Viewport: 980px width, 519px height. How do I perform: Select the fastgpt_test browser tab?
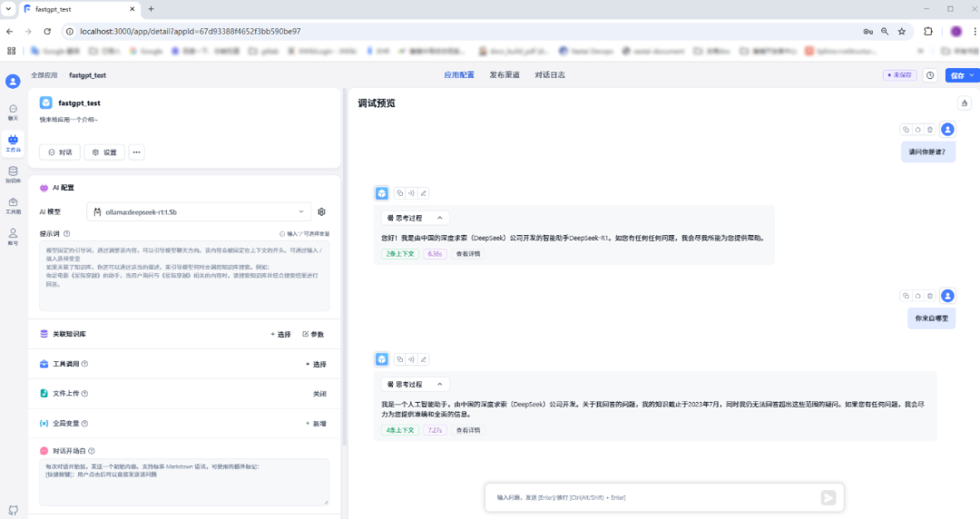pyautogui.click(x=79, y=9)
